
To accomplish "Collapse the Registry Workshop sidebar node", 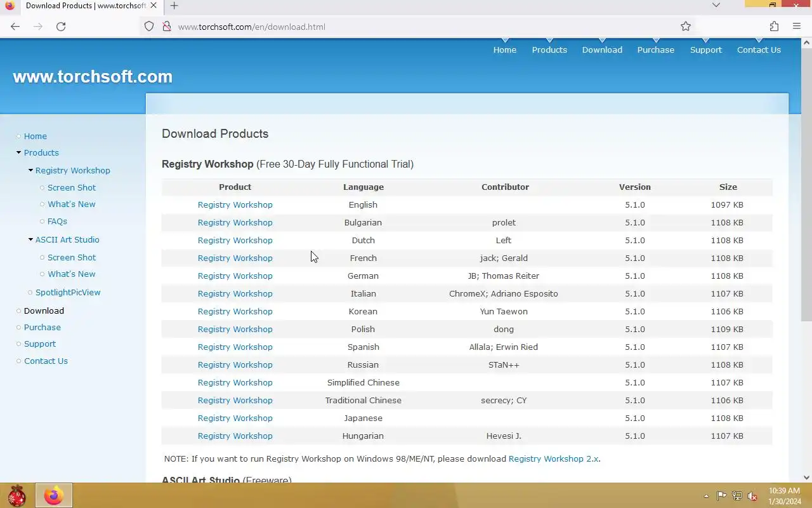I will pyautogui.click(x=30, y=170).
